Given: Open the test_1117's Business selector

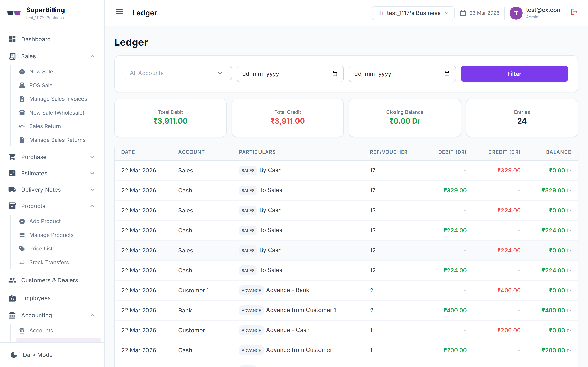Looking at the screenshot, I should 413,13.
